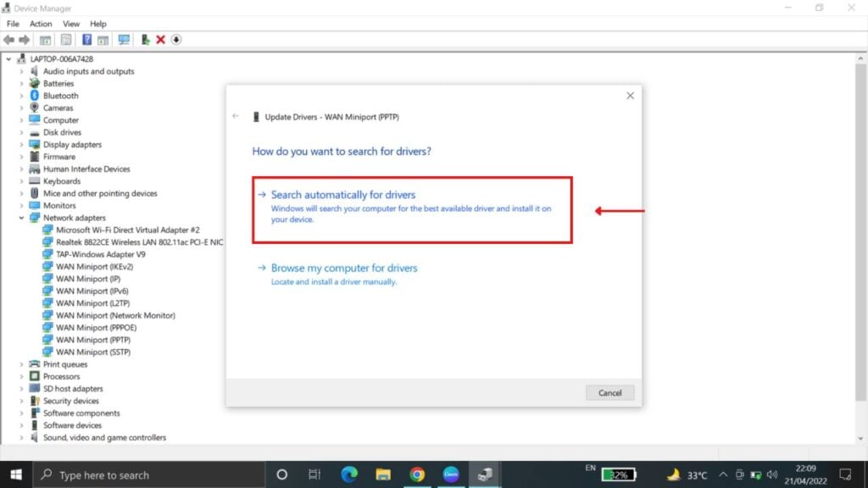The image size is (868, 488).
Task: Open Task View on the taskbar
Action: click(314, 474)
